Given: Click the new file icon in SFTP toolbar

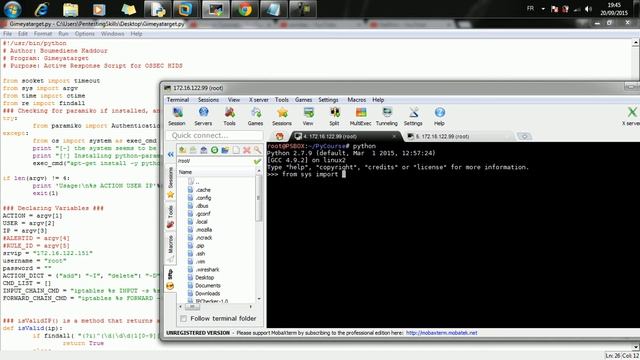Looking at the screenshot, I should (x=236, y=150).
